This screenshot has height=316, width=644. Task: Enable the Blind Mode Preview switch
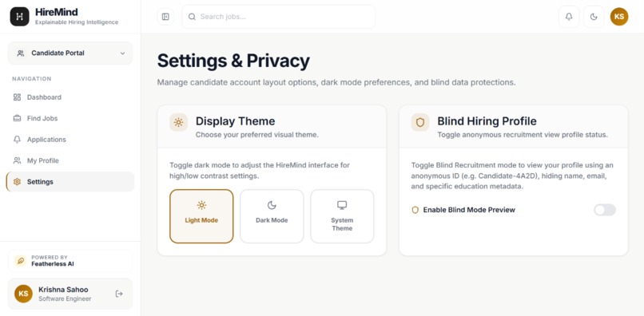coord(605,210)
